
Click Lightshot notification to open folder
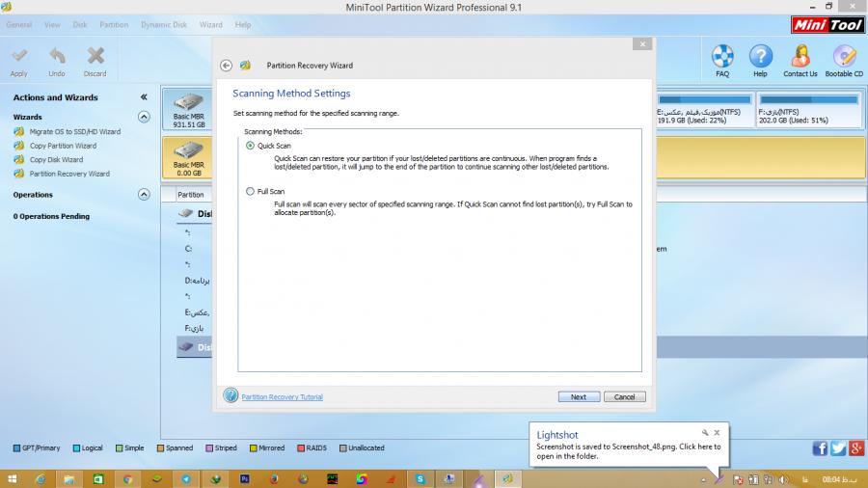pos(628,451)
